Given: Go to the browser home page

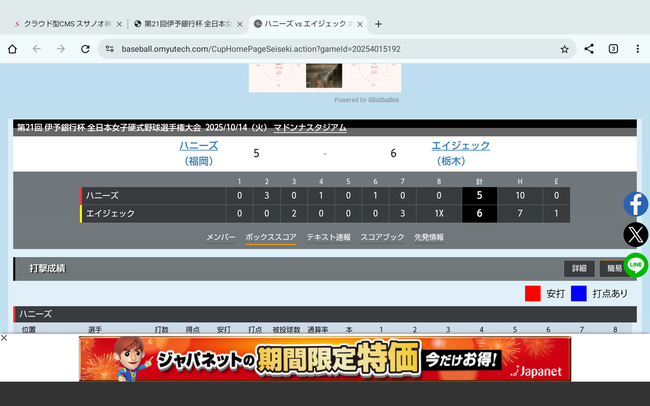Looking at the screenshot, I should coord(12,48).
